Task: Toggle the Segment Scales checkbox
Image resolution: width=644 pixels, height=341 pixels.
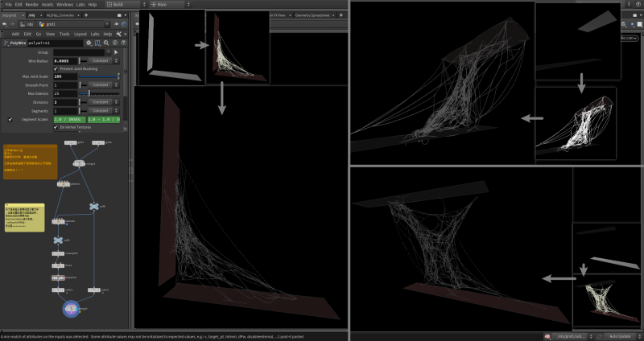Action: (x=10, y=119)
